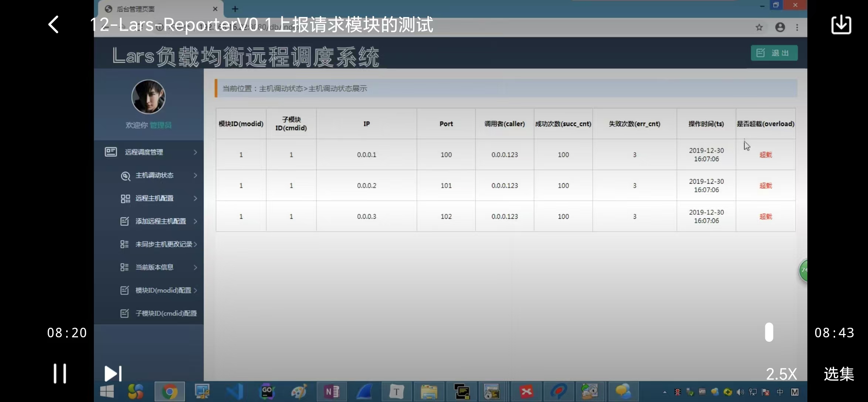
Task: Click the 子模块ID(cmdid)配置 edit icon
Action: [125, 313]
